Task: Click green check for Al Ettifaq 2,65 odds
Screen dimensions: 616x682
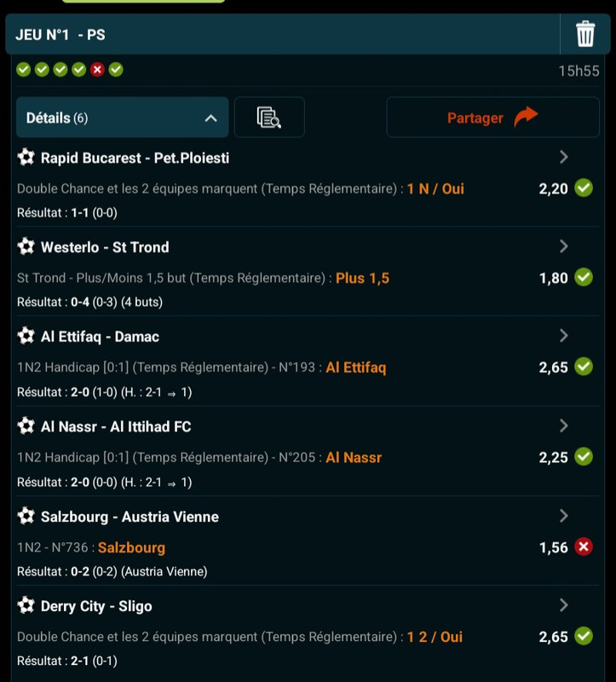Action: click(x=584, y=367)
